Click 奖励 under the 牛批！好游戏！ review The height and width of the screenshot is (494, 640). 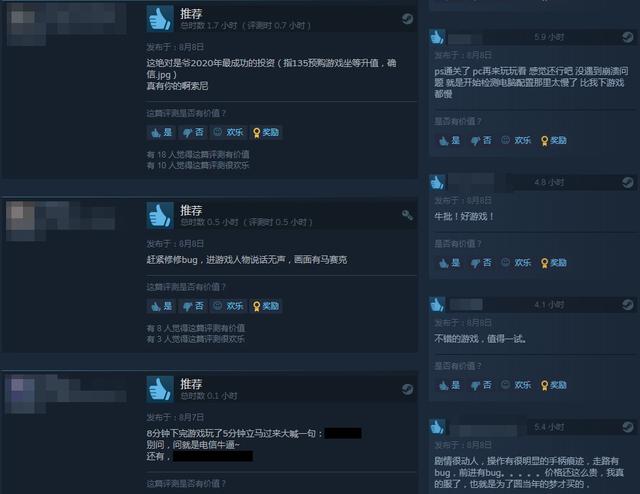click(x=553, y=263)
